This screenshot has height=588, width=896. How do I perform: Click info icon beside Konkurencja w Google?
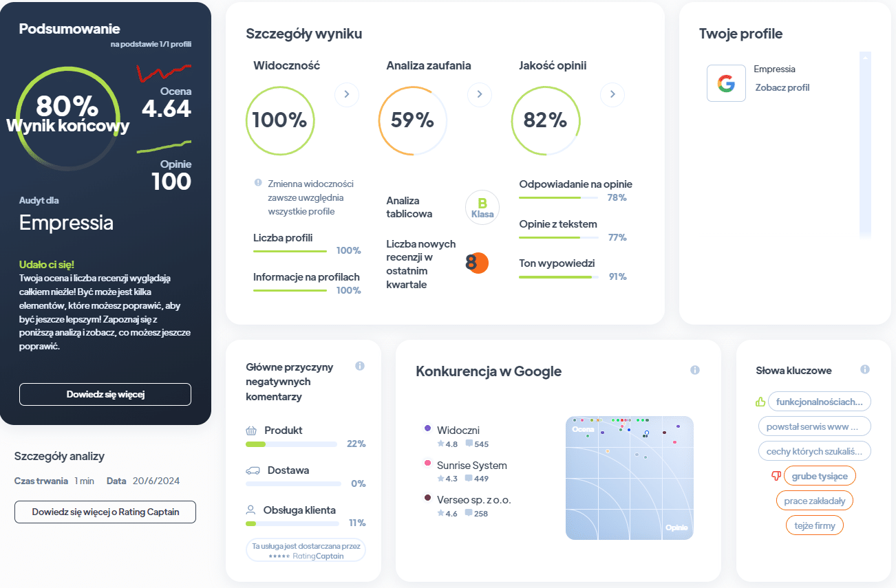pyautogui.click(x=695, y=370)
